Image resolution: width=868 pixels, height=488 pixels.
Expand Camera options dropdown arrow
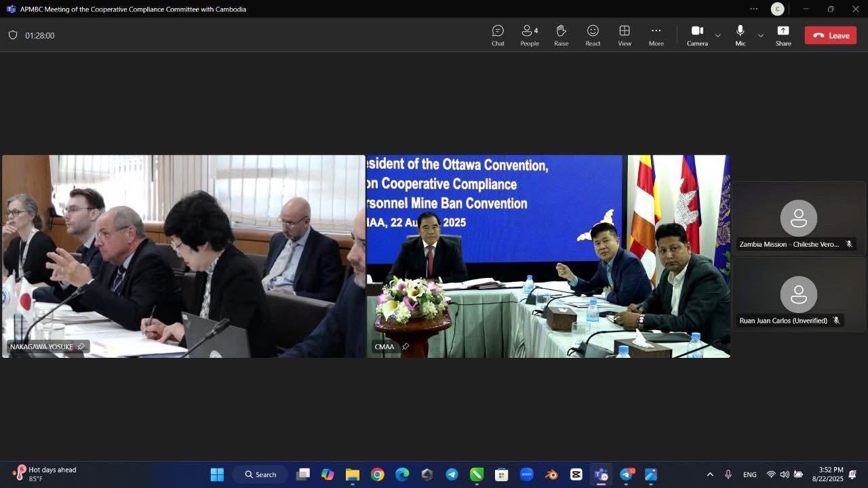point(718,35)
